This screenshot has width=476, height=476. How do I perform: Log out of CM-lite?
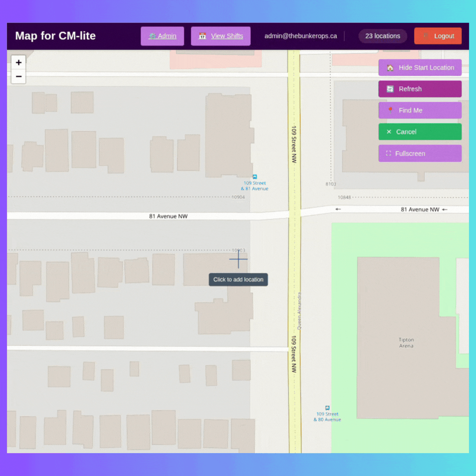438,36
